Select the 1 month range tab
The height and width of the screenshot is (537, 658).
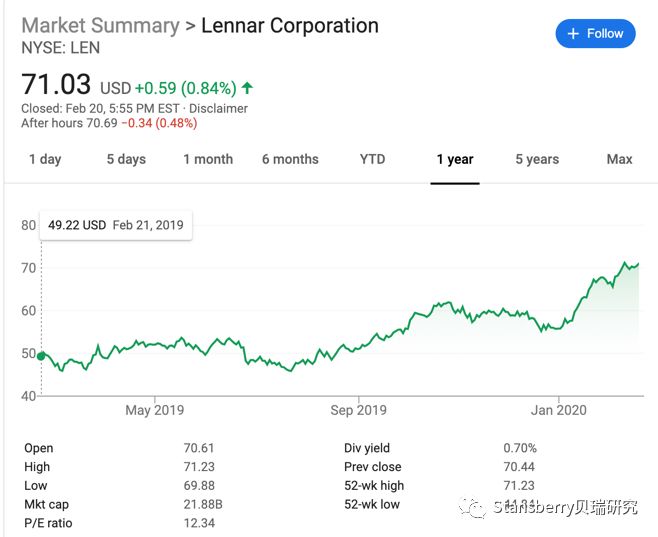point(208,159)
